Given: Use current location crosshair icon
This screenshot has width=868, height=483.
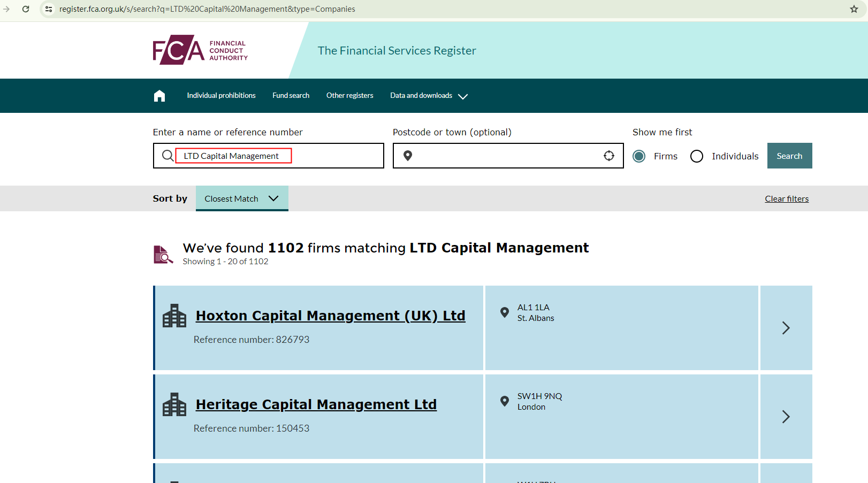Looking at the screenshot, I should pos(608,156).
